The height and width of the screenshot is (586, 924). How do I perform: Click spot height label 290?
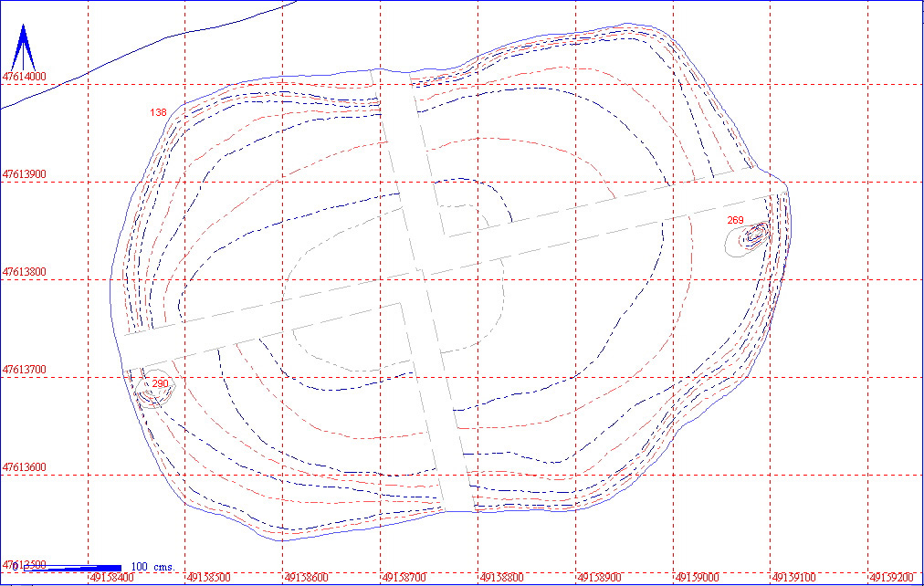(161, 384)
